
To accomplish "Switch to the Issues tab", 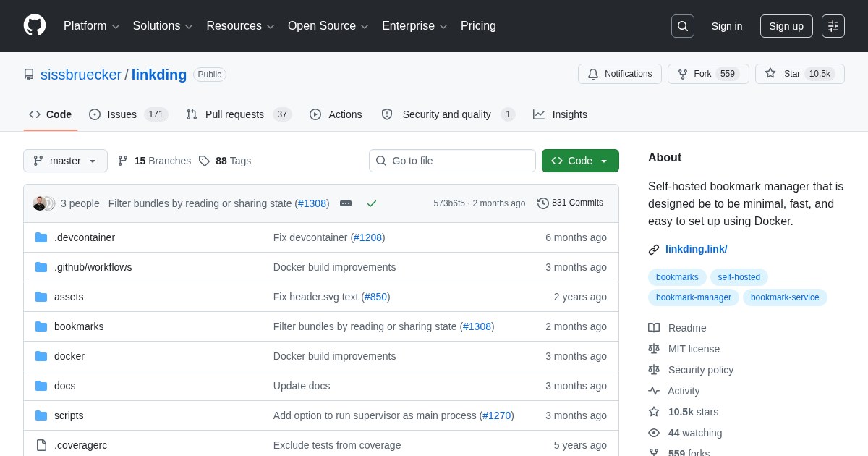I will (x=129, y=114).
